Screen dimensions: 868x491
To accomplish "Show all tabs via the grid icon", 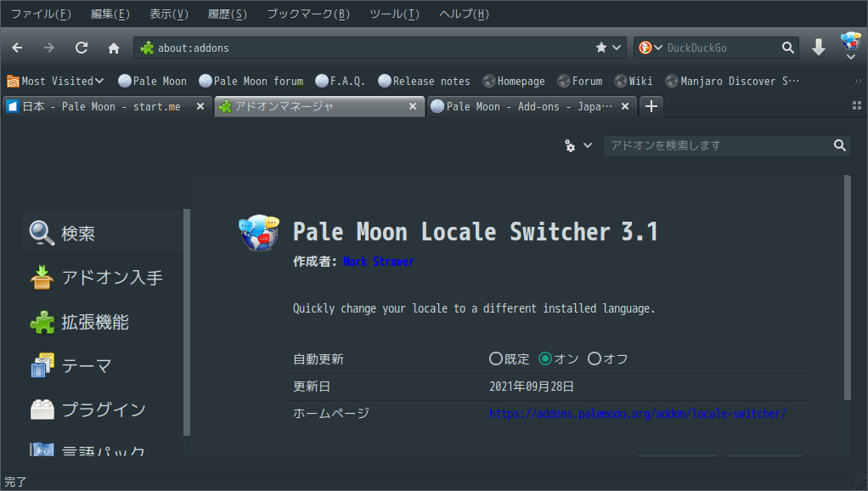I will tap(857, 105).
